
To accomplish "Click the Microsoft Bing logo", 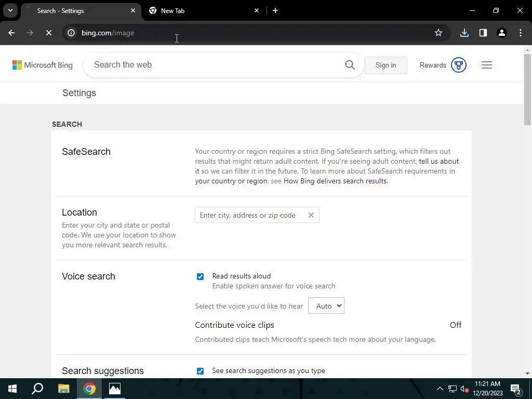I will click(43, 65).
